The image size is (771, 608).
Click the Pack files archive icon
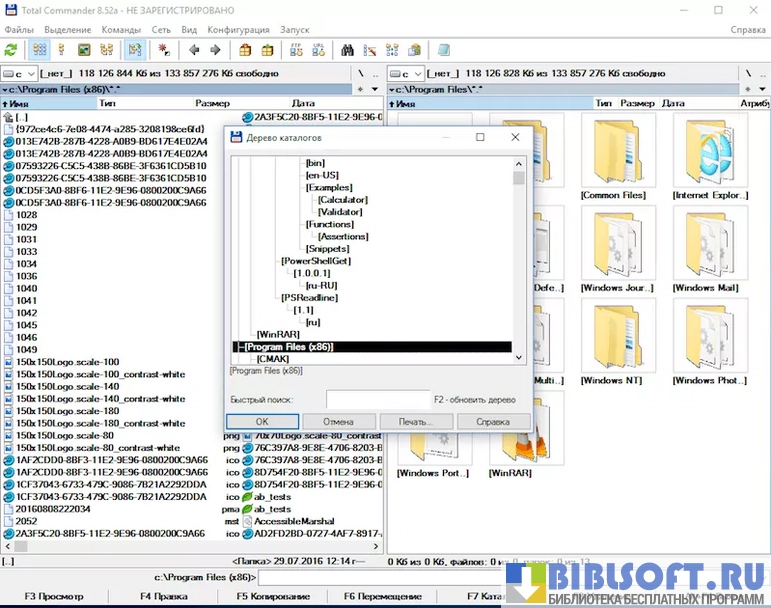click(245, 49)
